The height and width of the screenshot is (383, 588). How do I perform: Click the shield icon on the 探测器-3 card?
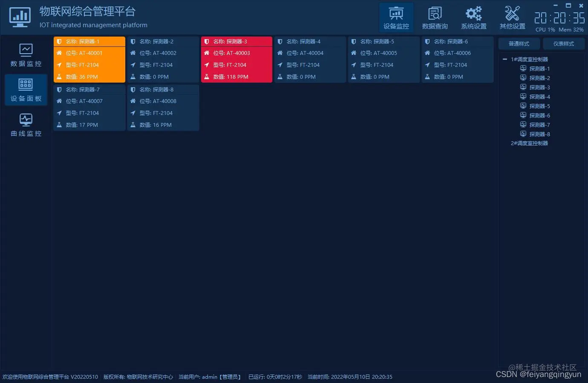click(207, 42)
